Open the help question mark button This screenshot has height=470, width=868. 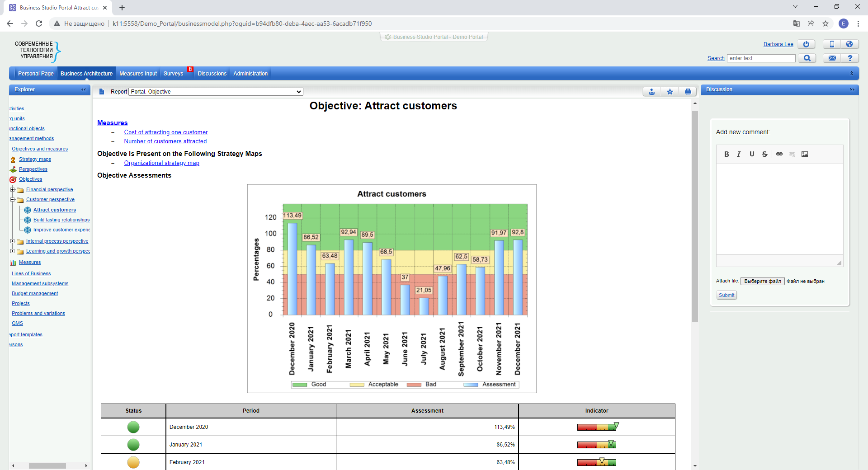850,58
